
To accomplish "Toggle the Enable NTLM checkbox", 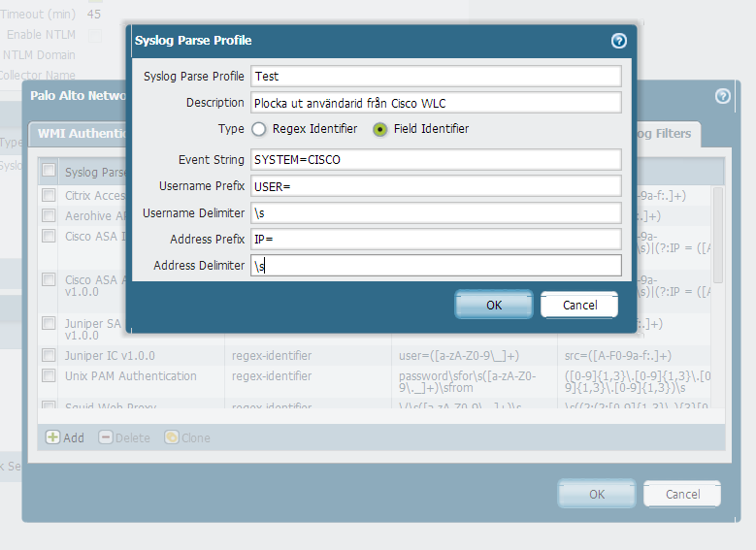I will tap(95, 35).
